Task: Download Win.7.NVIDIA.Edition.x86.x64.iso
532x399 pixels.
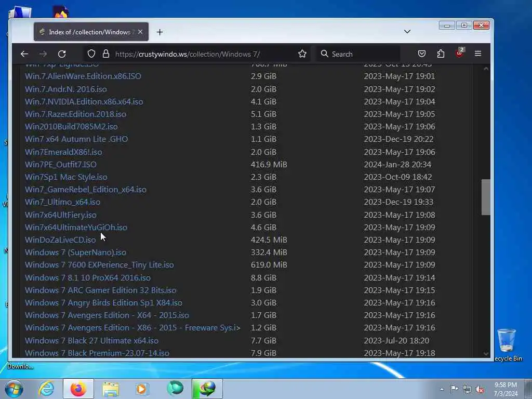Action: click(84, 101)
